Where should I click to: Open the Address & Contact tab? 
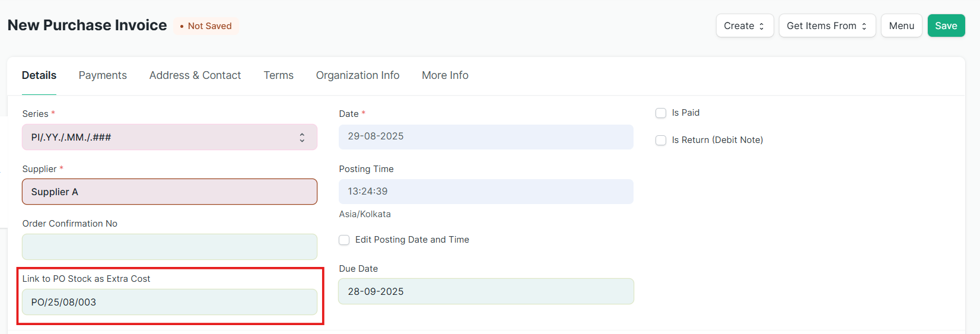point(195,75)
